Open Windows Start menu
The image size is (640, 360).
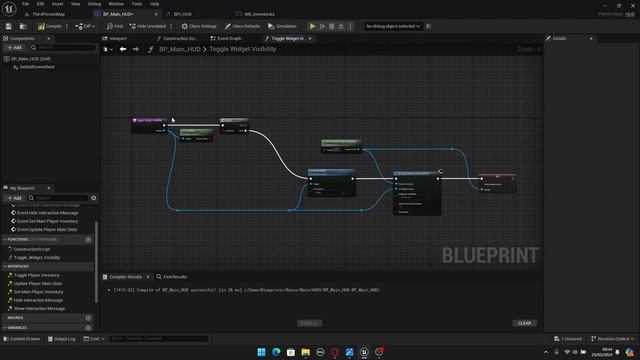[x=262, y=352]
